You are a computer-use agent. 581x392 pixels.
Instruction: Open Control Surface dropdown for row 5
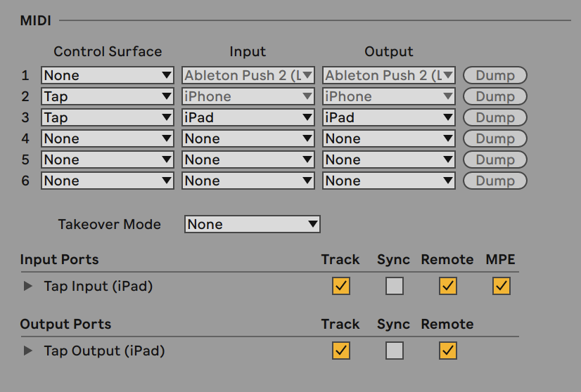coord(108,160)
